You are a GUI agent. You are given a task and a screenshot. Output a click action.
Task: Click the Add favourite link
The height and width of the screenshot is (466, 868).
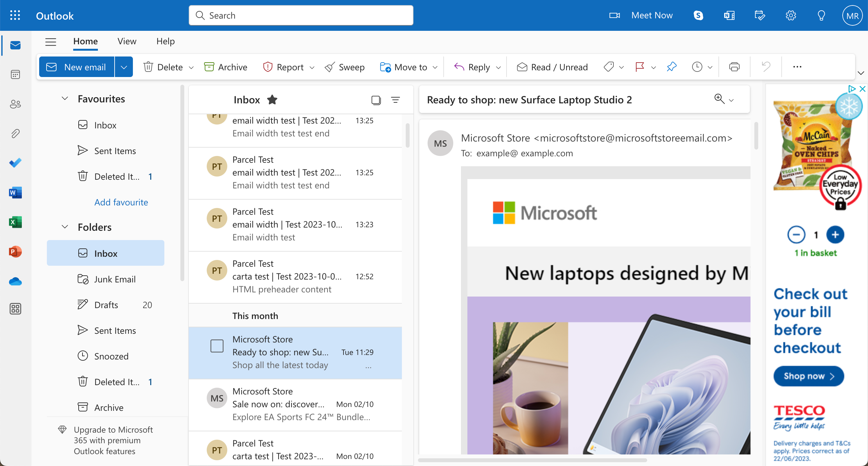click(x=121, y=202)
